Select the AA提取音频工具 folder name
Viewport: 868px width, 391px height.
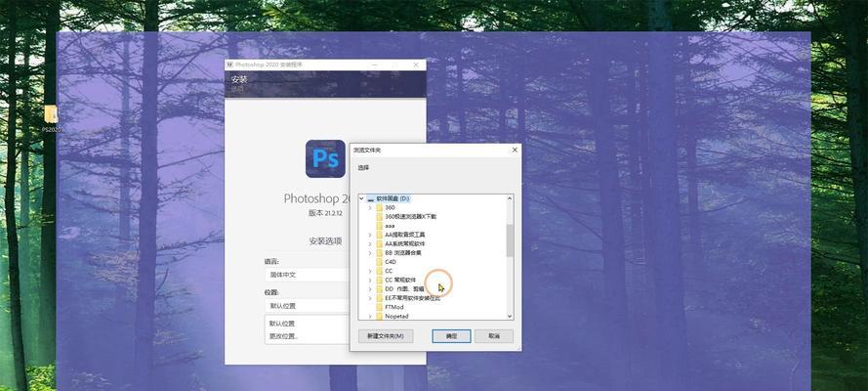[404, 235]
